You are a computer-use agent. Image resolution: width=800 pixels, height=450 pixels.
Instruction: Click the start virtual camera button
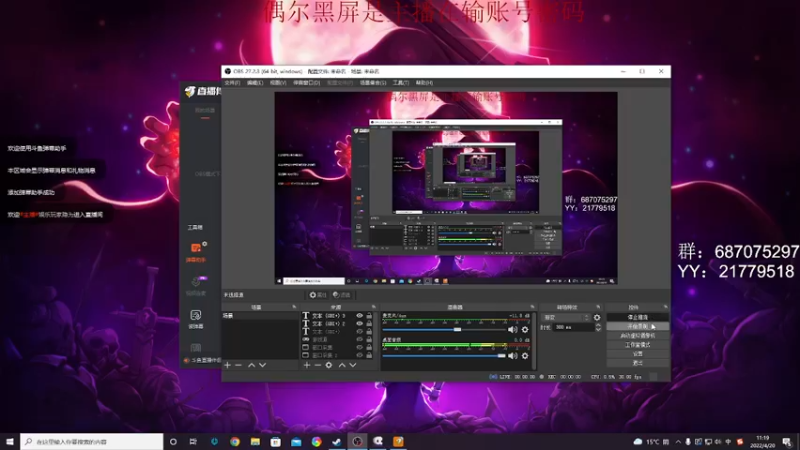click(x=637, y=336)
